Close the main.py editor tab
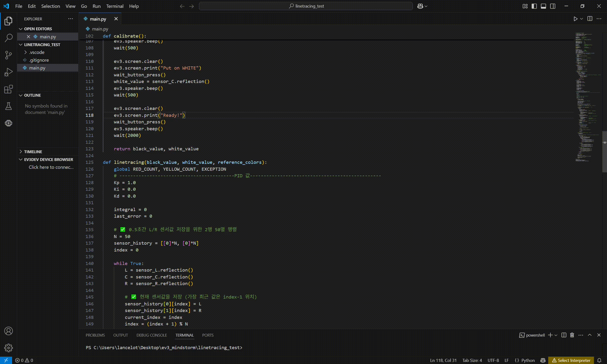The height and width of the screenshot is (364, 607). click(116, 19)
